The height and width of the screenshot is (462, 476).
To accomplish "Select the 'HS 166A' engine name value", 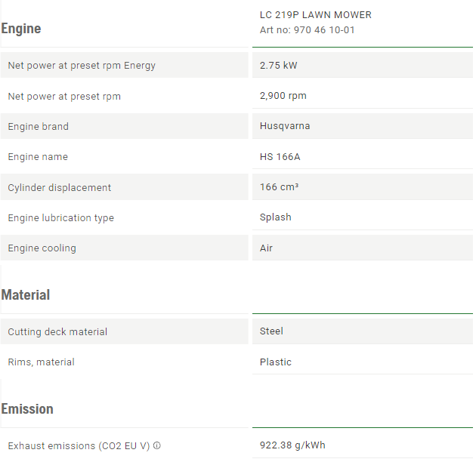I will tap(280, 157).
